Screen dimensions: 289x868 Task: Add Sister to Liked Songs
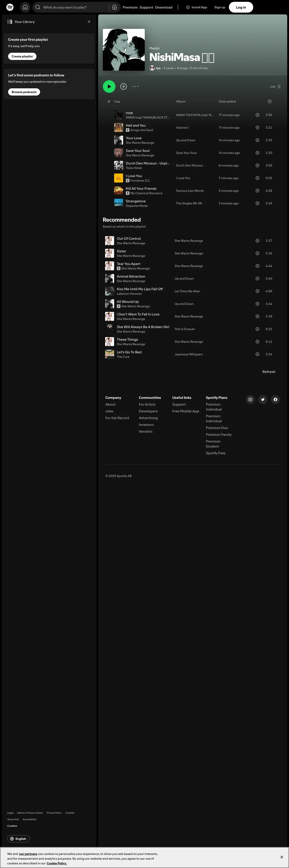(x=257, y=253)
